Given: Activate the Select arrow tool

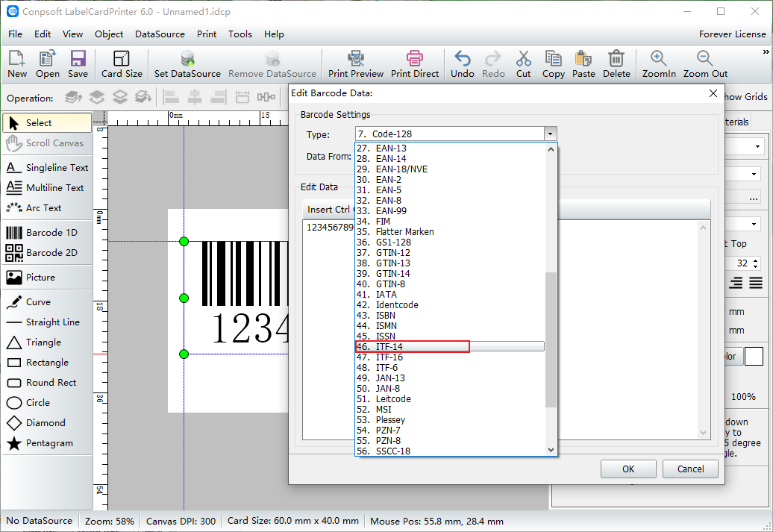Looking at the screenshot, I should pyautogui.click(x=47, y=123).
